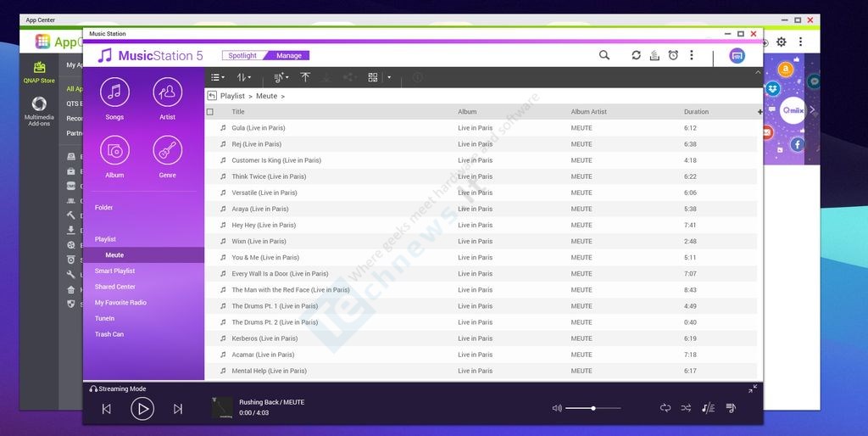This screenshot has height=436, width=868.
Task: Open Smart Playlist
Action: pyautogui.click(x=114, y=271)
